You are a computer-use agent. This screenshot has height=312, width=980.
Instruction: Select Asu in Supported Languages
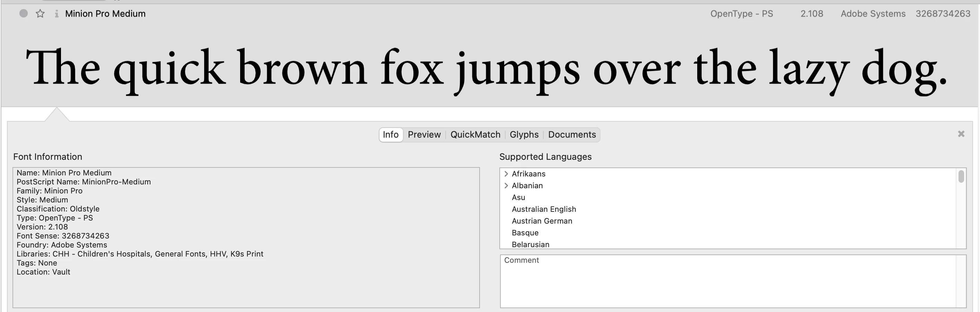tap(518, 198)
